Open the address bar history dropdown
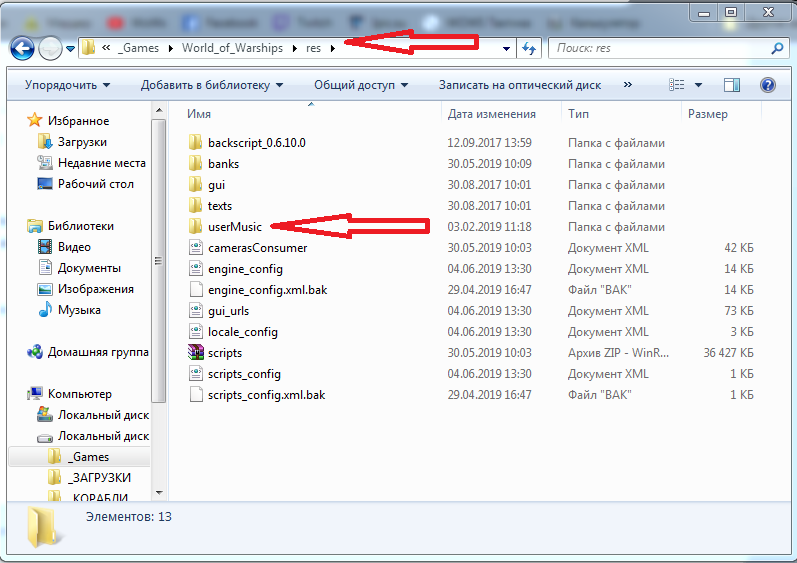Screen dimensions: 797x563 click(x=506, y=49)
